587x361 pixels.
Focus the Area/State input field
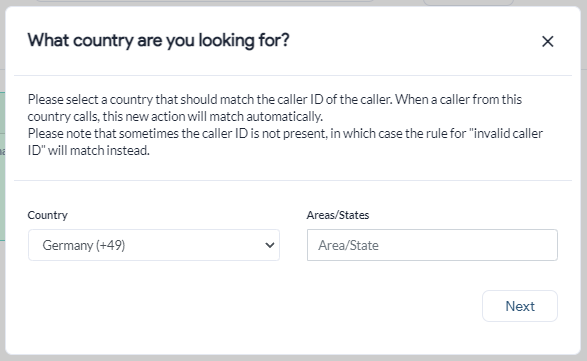(432, 245)
